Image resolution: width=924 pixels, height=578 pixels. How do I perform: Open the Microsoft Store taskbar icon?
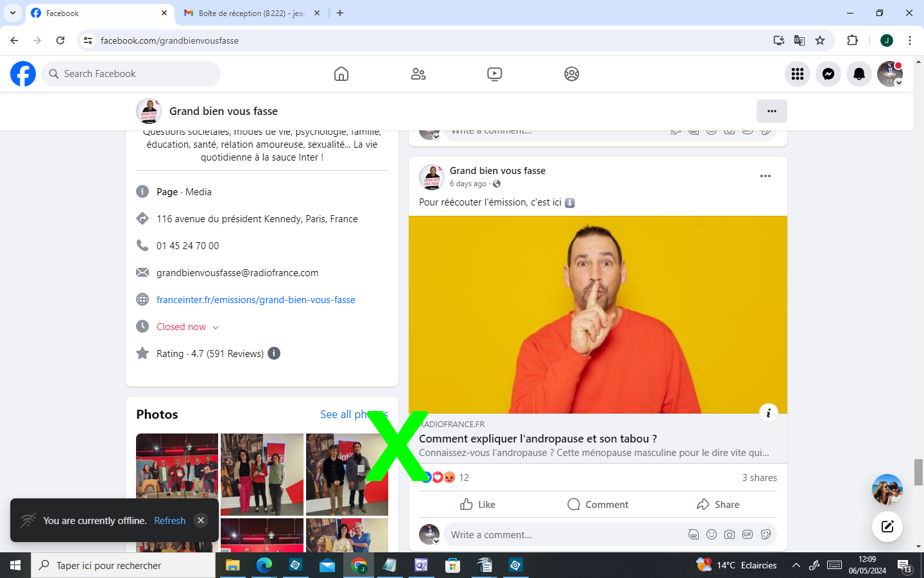[x=453, y=565]
